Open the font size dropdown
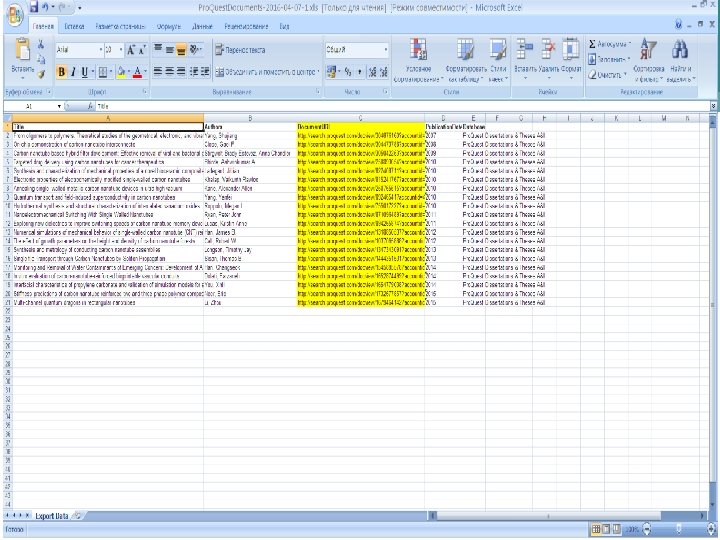720x540 pixels. point(121,50)
